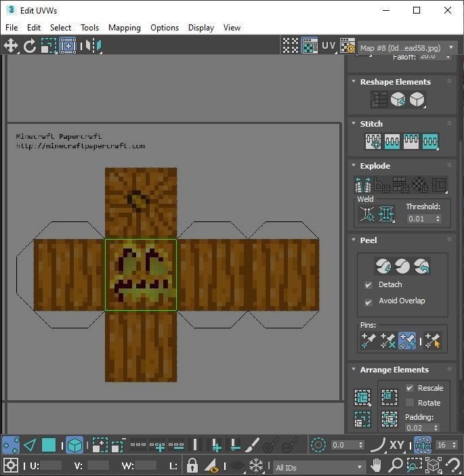
Task: Click the UV coordinate flyout button
Action: tap(329, 45)
